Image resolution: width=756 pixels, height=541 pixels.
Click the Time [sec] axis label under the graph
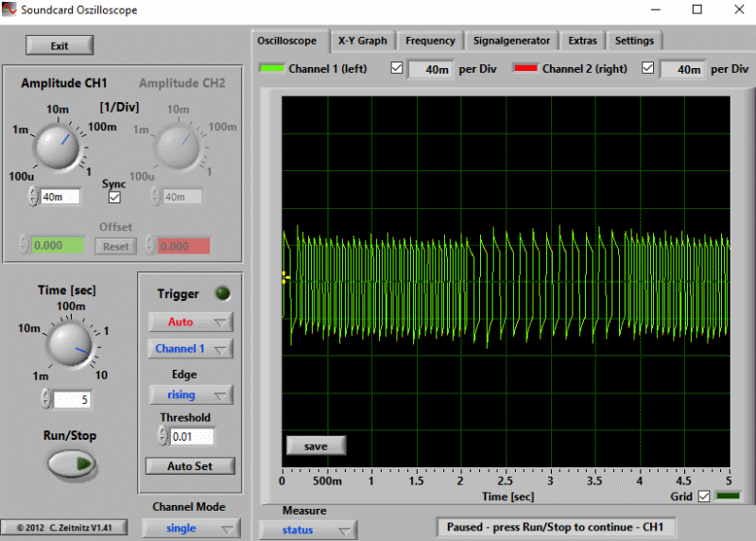coord(508,497)
